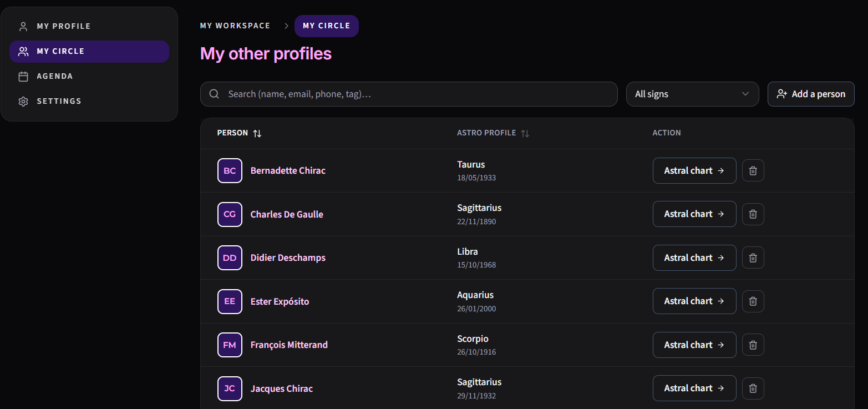Screen dimensions: 868x409
Task: Sort the table by Astro Profile column
Action: click(x=493, y=133)
